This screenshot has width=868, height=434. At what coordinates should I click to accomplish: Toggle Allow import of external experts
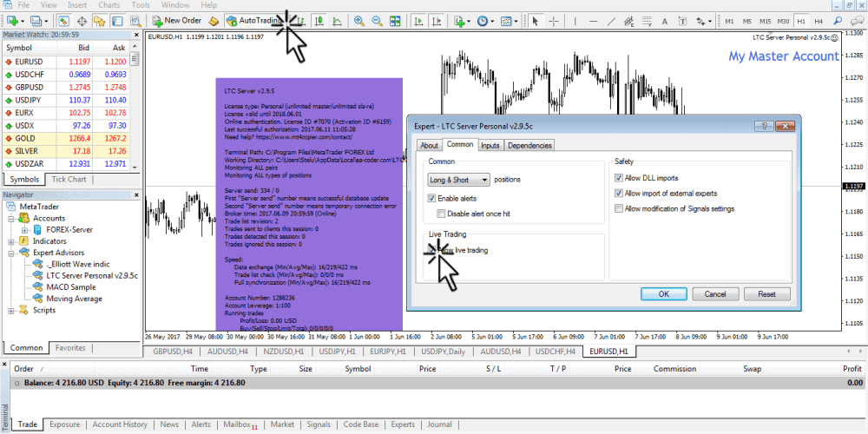(618, 194)
